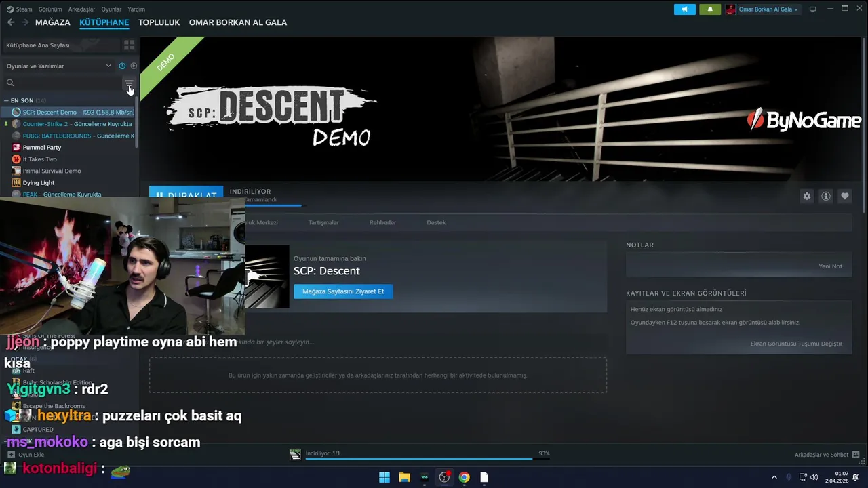Select It Takes Two in library list
The image size is (868, 488).
[x=69, y=159]
